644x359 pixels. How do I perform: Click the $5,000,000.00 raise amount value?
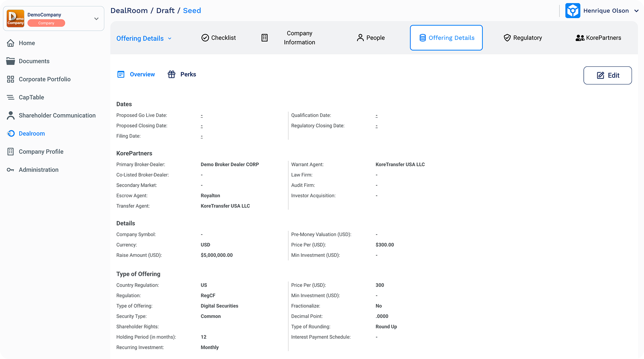click(x=217, y=255)
